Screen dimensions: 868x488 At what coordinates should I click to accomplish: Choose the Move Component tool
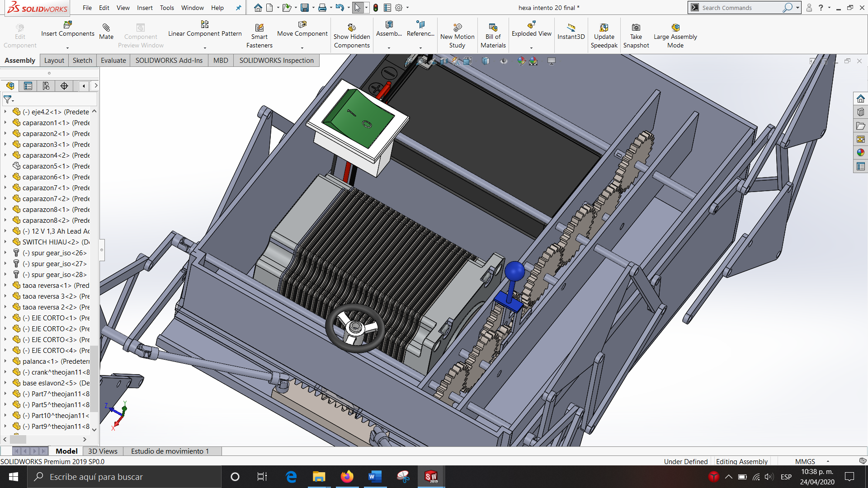pyautogui.click(x=302, y=29)
